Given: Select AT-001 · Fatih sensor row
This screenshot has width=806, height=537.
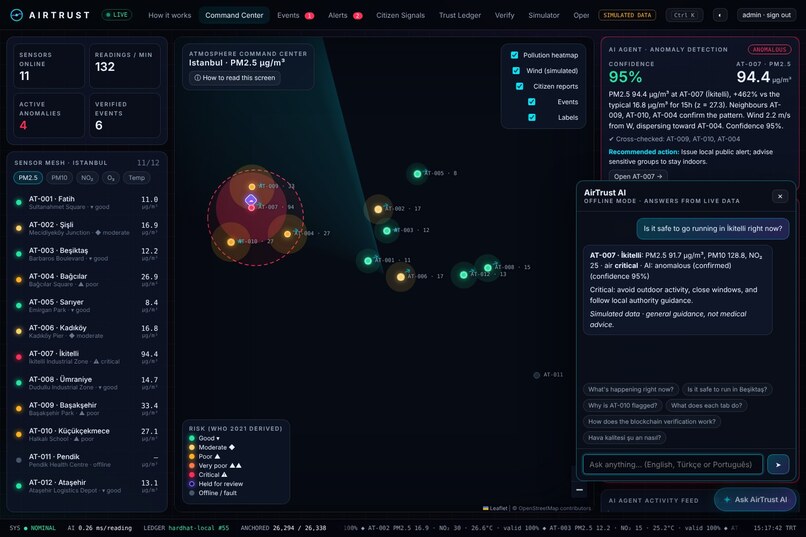Looking at the screenshot, I should pos(87,202).
